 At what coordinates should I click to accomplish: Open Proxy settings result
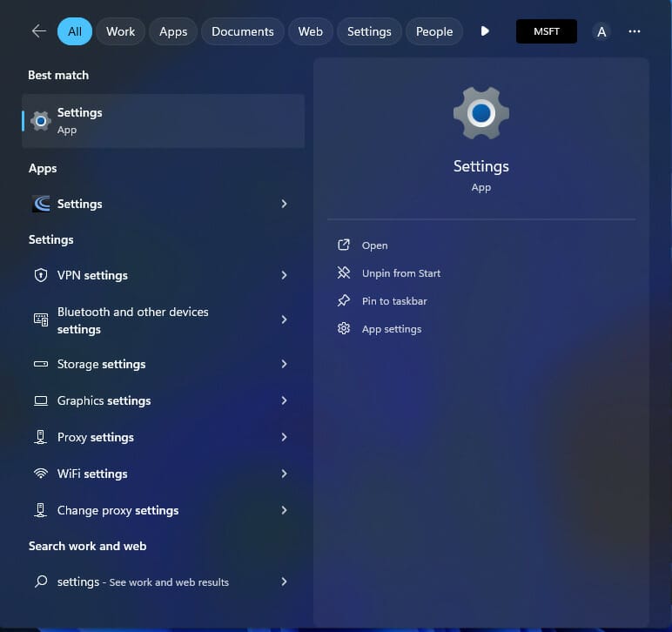click(164, 437)
